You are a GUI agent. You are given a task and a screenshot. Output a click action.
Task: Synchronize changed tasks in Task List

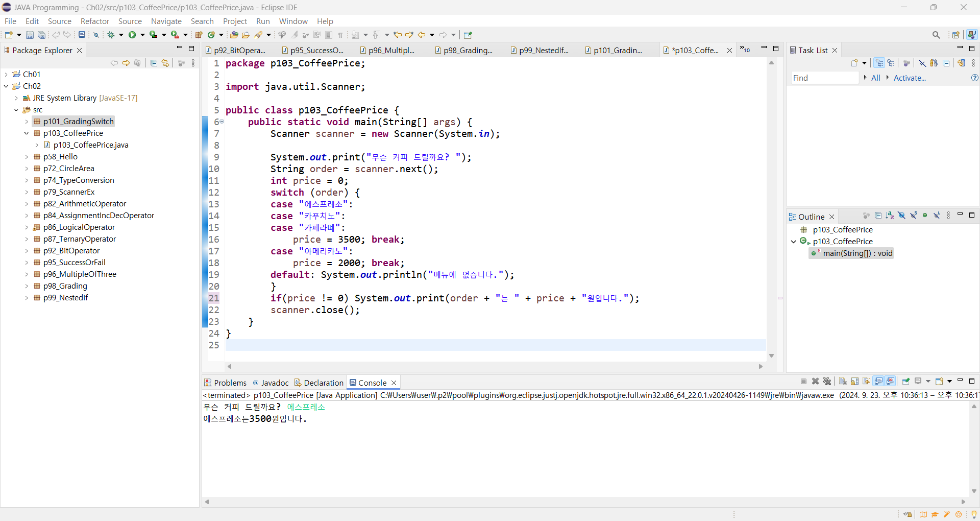pos(962,63)
